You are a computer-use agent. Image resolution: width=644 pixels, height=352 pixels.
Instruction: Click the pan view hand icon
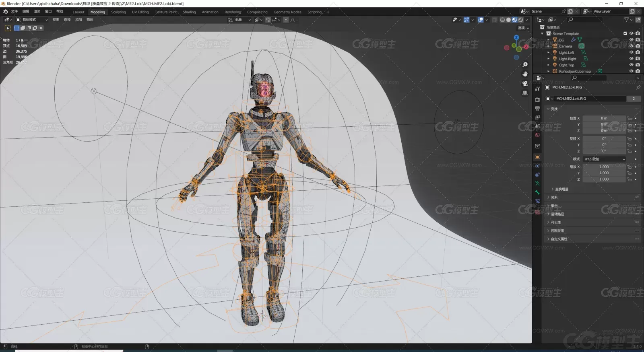[x=525, y=74]
